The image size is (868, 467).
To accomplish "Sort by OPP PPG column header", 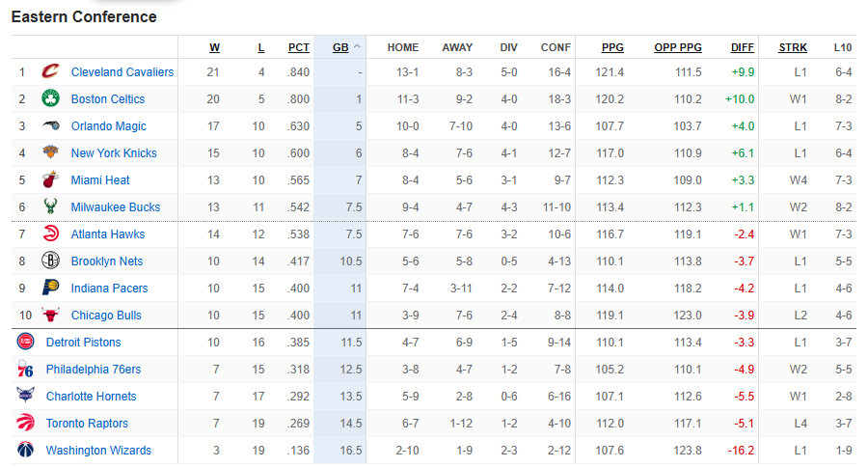I will [678, 47].
